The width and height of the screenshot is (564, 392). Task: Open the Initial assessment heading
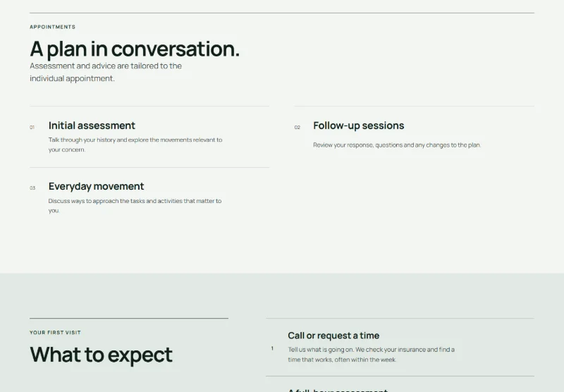(x=92, y=125)
